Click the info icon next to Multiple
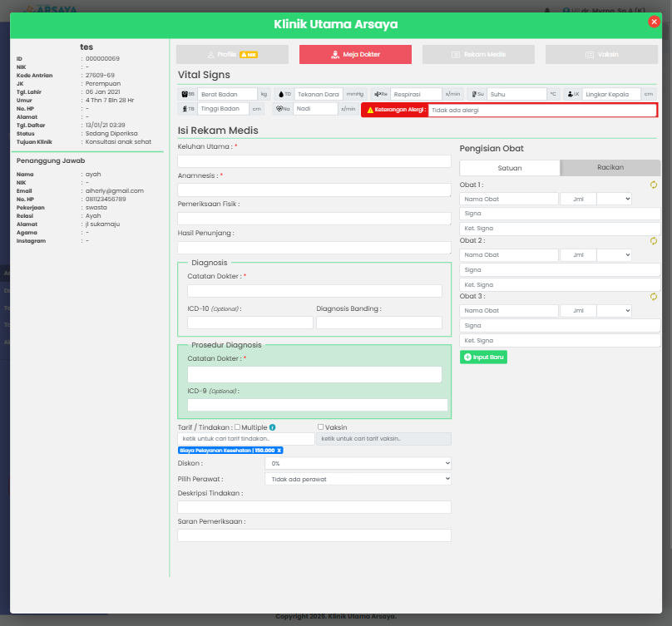The width and height of the screenshot is (672, 626). pos(272,427)
